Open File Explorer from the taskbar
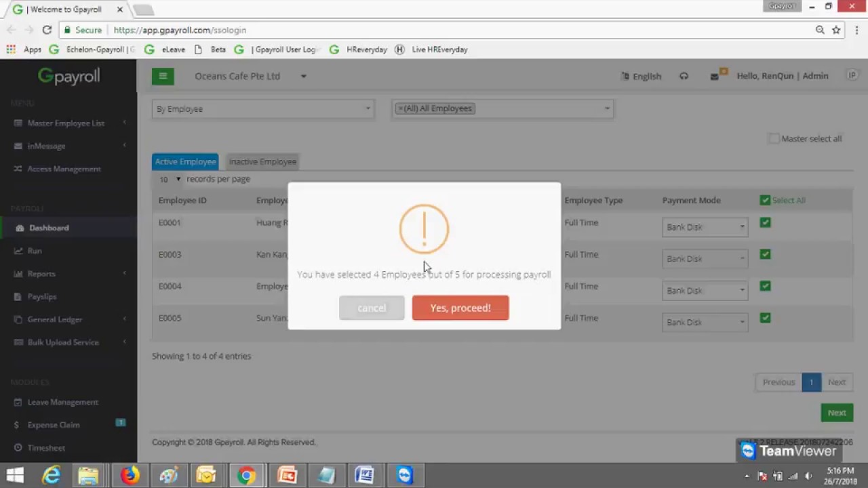This screenshot has width=868, height=488. [x=88, y=475]
